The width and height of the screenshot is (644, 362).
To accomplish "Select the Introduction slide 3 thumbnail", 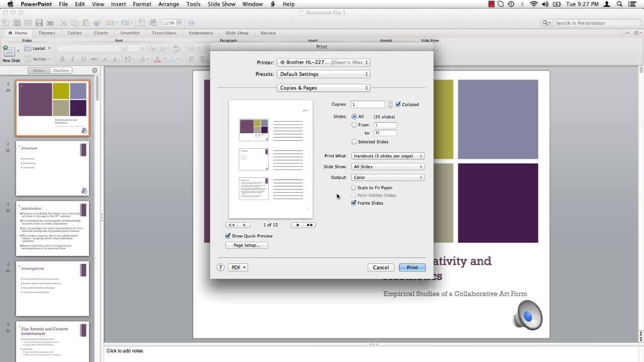I will pyautogui.click(x=52, y=229).
